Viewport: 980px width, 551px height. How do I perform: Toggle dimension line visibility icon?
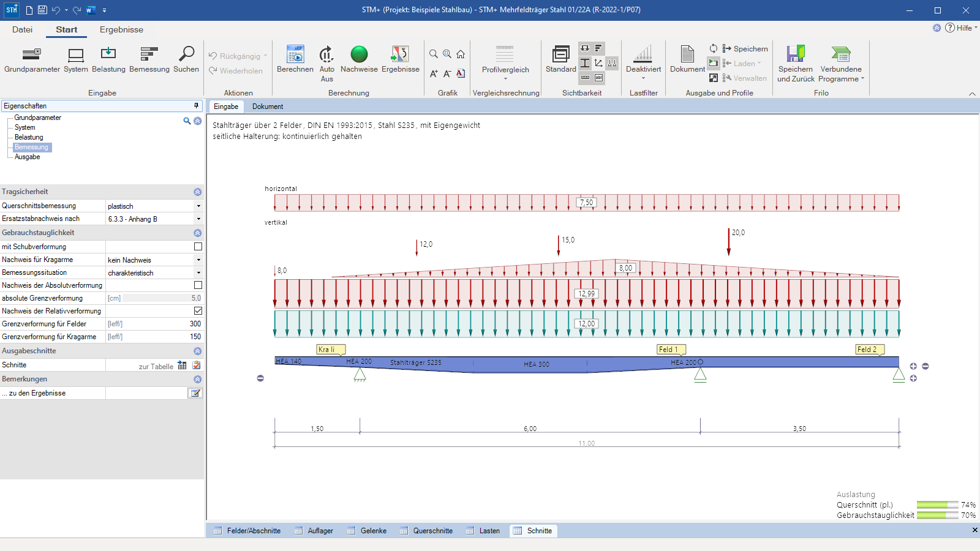coord(585,78)
